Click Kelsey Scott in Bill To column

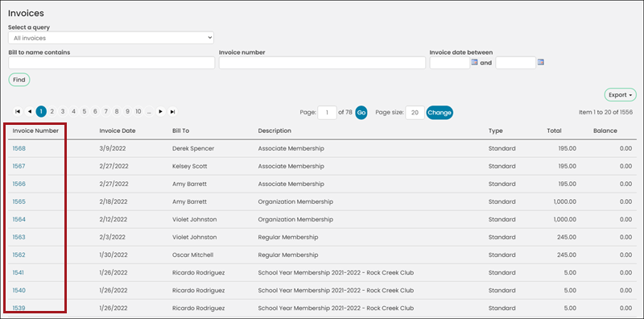tap(190, 166)
